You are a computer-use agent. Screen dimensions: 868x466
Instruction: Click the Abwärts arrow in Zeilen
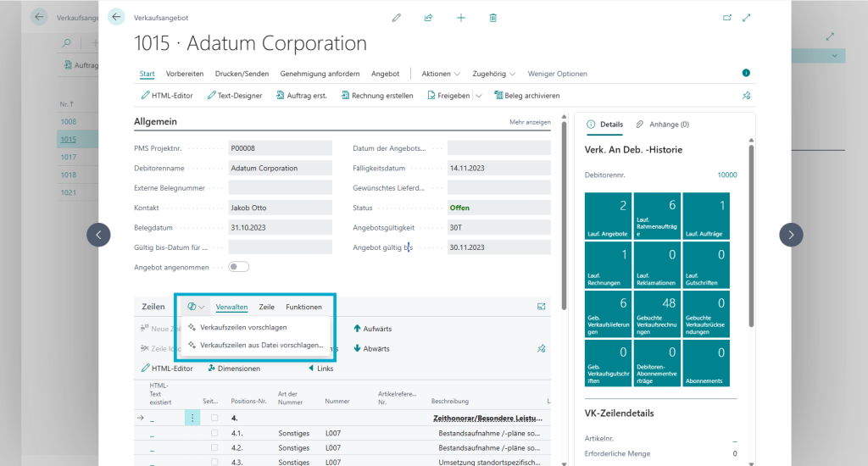tap(371, 349)
